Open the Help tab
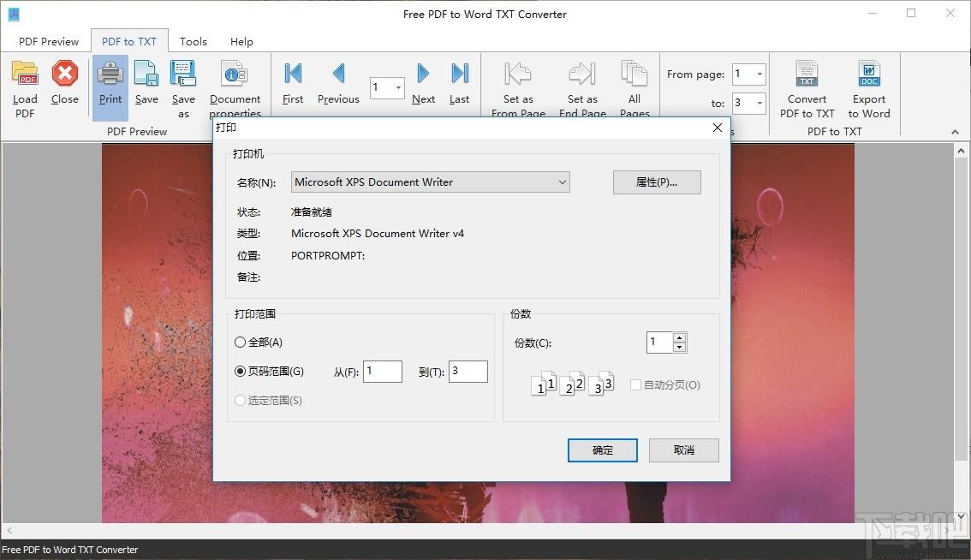Screen dimensions: 971x560 click(x=241, y=41)
